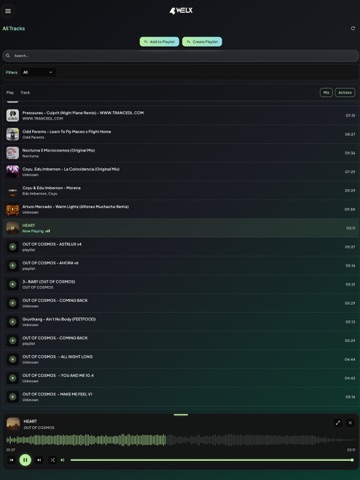The image size is (360, 480).
Task: Click the Track column header
Action: pyautogui.click(x=25, y=93)
